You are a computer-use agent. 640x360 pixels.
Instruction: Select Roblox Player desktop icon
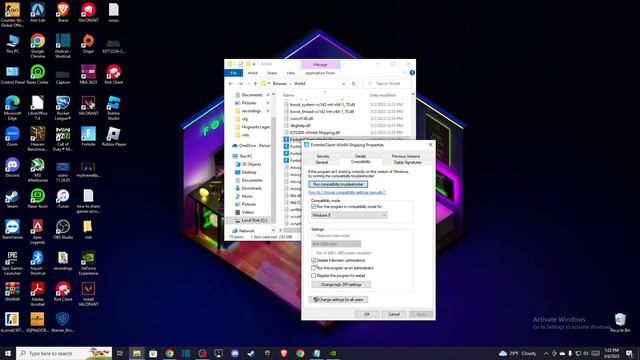click(x=113, y=136)
